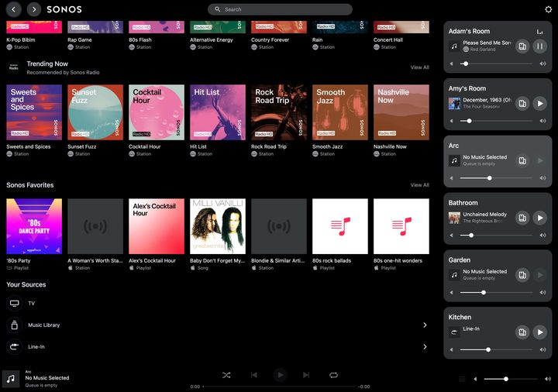Select the Garden room card title
This screenshot has width=558, height=392.
click(x=460, y=260)
